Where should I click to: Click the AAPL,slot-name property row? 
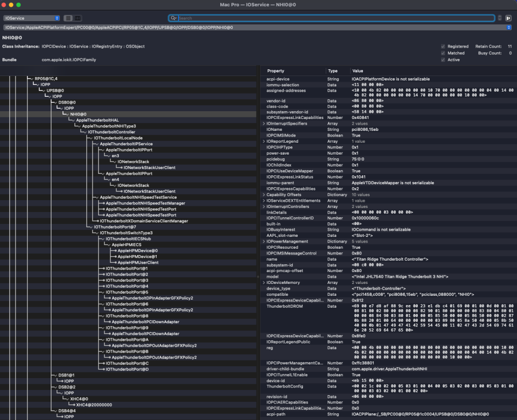coord(388,235)
